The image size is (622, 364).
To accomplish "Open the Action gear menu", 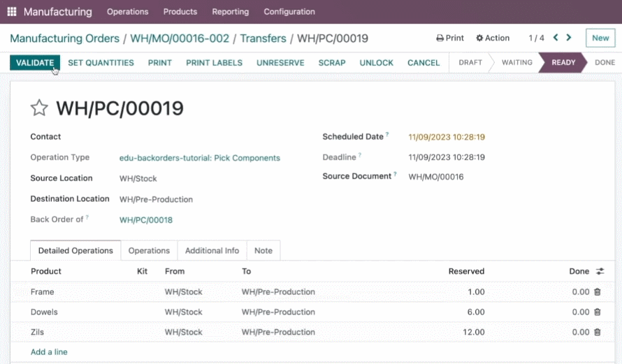I will coord(493,38).
